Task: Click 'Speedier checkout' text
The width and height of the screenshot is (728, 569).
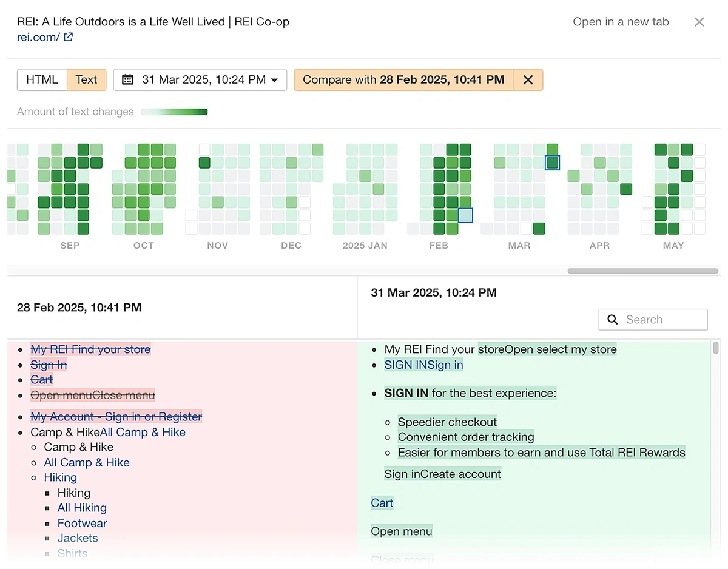Action: (x=447, y=422)
